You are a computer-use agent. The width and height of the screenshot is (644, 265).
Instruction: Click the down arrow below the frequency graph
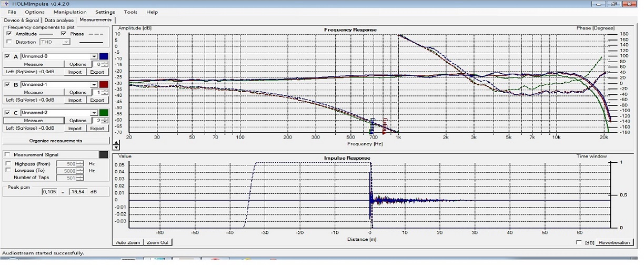(116, 148)
